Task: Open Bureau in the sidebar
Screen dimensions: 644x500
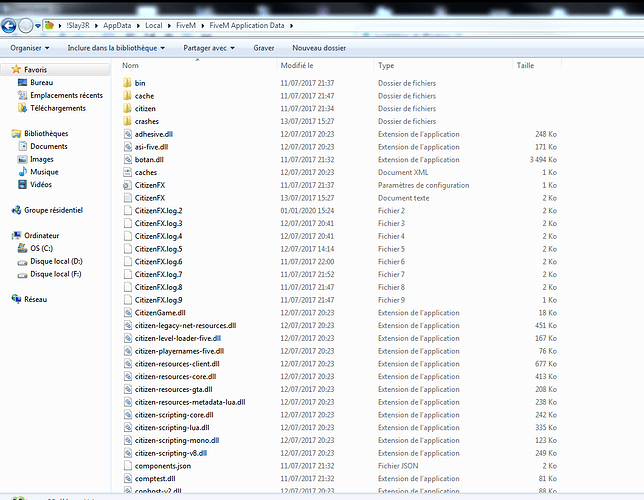Action: pos(41,83)
